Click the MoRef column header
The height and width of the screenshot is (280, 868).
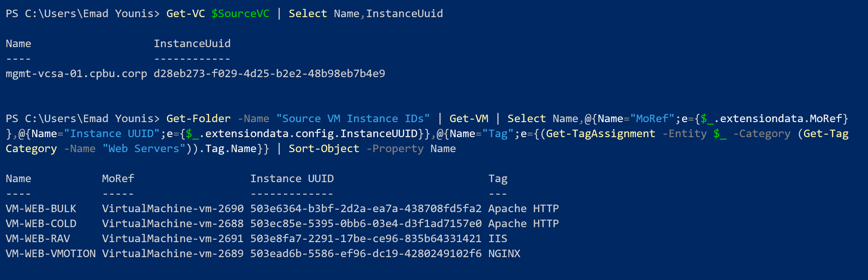click(x=118, y=179)
